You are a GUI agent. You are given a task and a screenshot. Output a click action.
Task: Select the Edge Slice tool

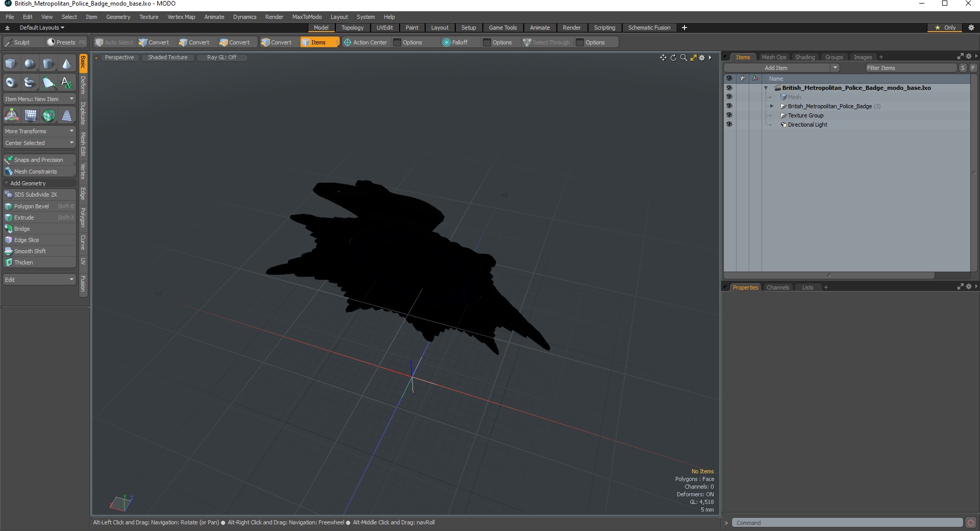(40, 240)
